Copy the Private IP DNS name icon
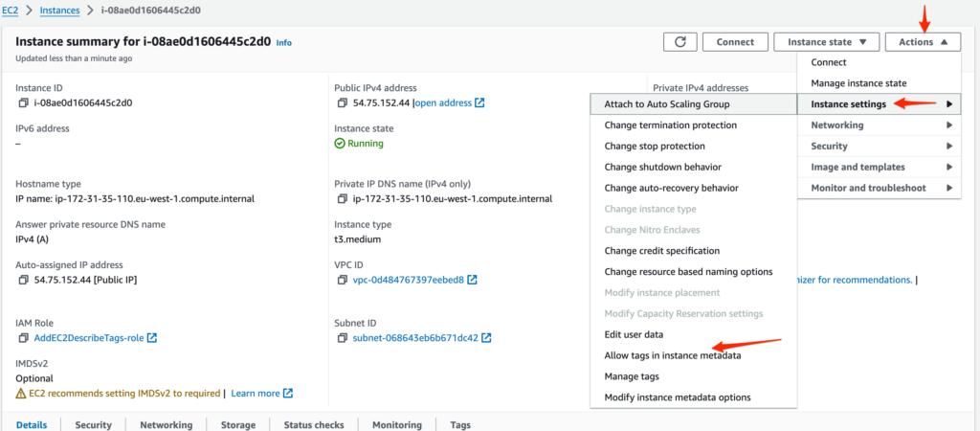The height and width of the screenshot is (431, 980). [x=342, y=199]
